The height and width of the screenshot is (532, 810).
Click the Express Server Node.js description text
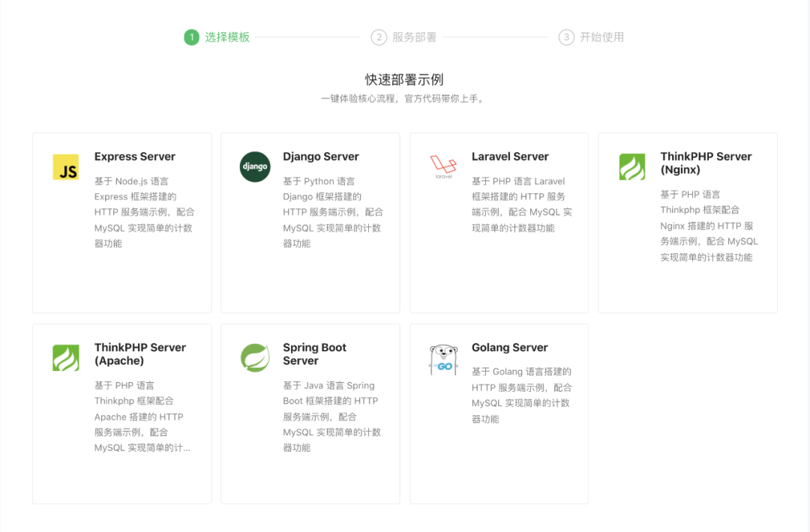(x=145, y=212)
